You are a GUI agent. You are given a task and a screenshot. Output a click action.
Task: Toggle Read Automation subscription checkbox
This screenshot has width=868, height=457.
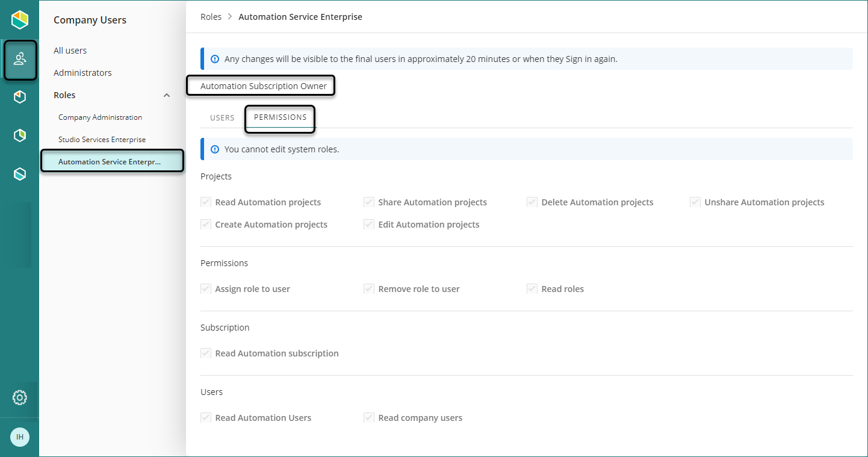[x=206, y=353]
